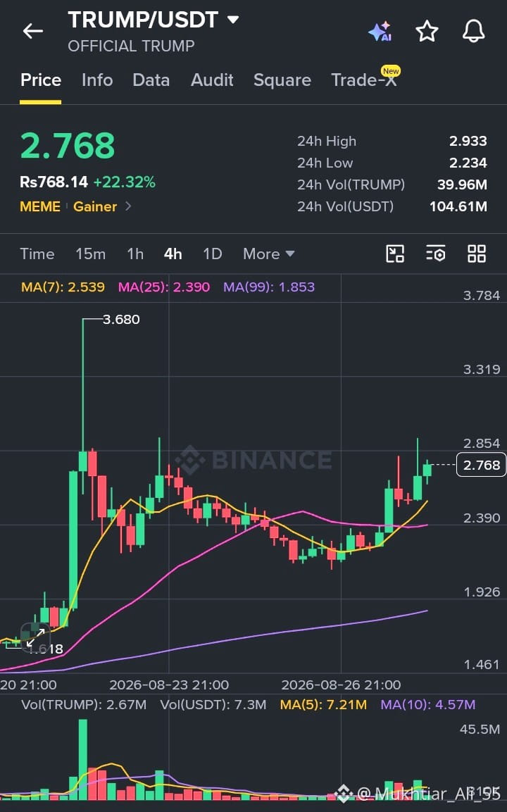Viewport: 507px width, 812px height.
Task: Open chart indicator settings icon
Action: tap(436, 254)
